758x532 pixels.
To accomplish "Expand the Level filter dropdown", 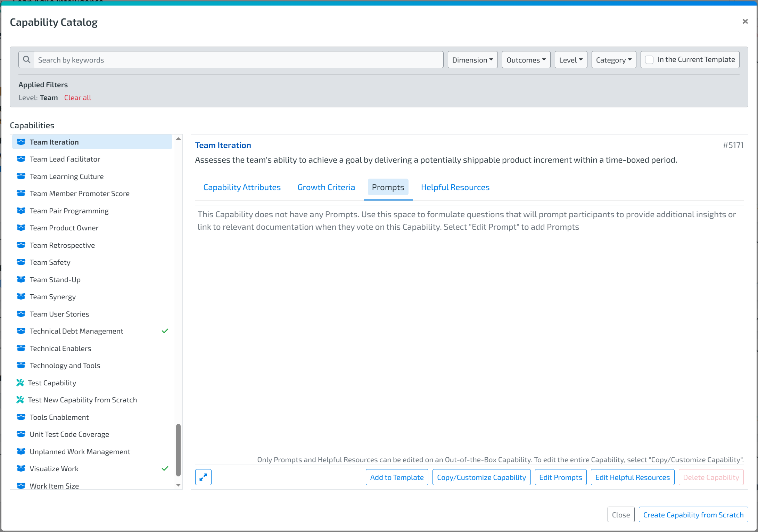I will 571,60.
